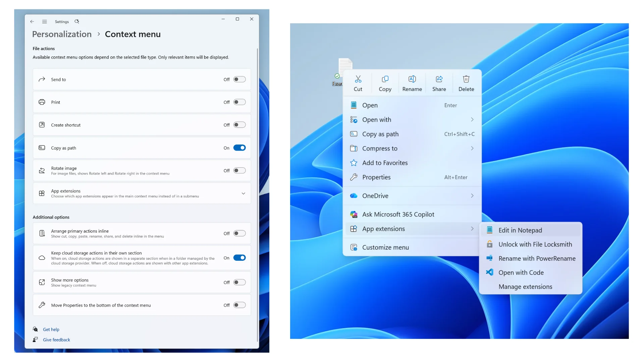Select Ask Microsoft 365 Copilot
This screenshot has width=644, height=362.
click(412, 215)
